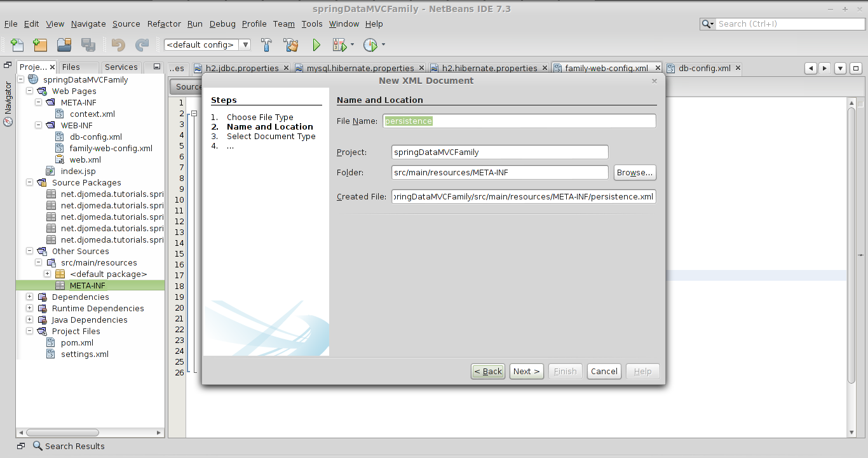Click the Cancel button
Image resolution: width=868 pixels, height=458 pixels.
[604, 372]
